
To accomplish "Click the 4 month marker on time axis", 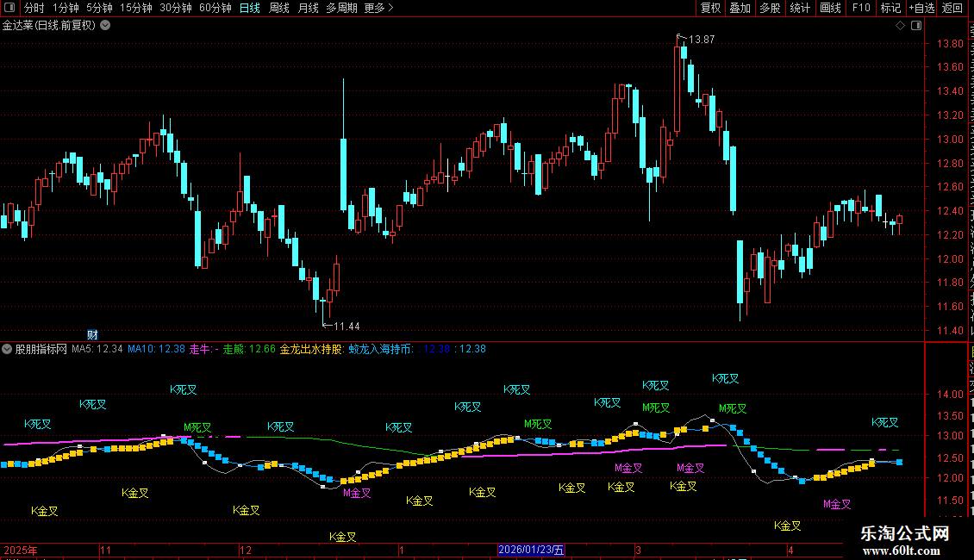I will 790,550.
